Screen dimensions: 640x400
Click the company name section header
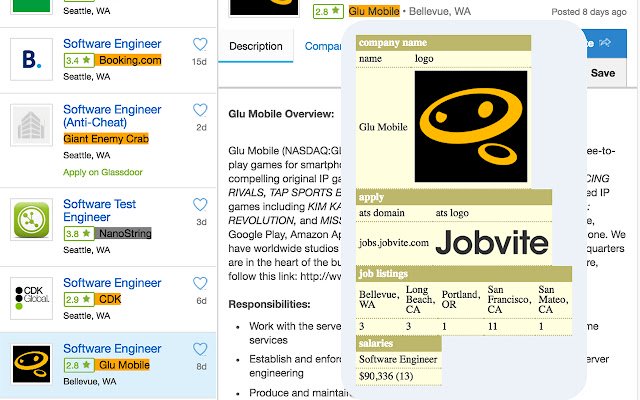tap(443, 43)
